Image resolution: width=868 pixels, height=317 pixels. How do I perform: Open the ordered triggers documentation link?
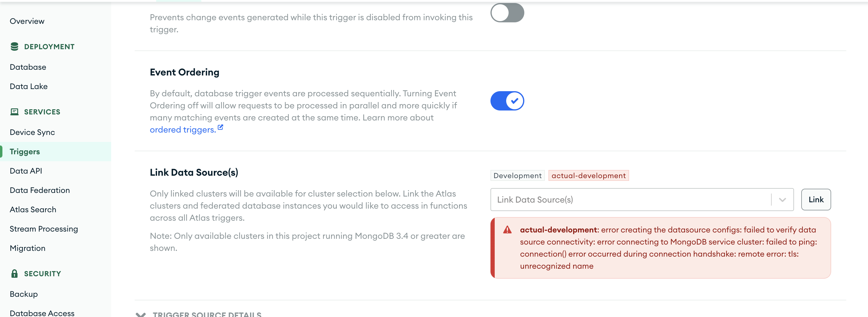coord(183,130)
